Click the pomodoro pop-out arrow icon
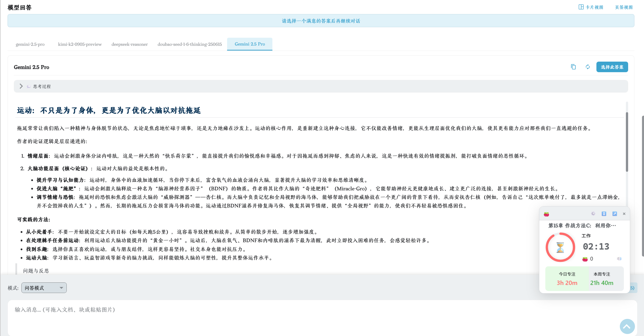 coord(615,214)
